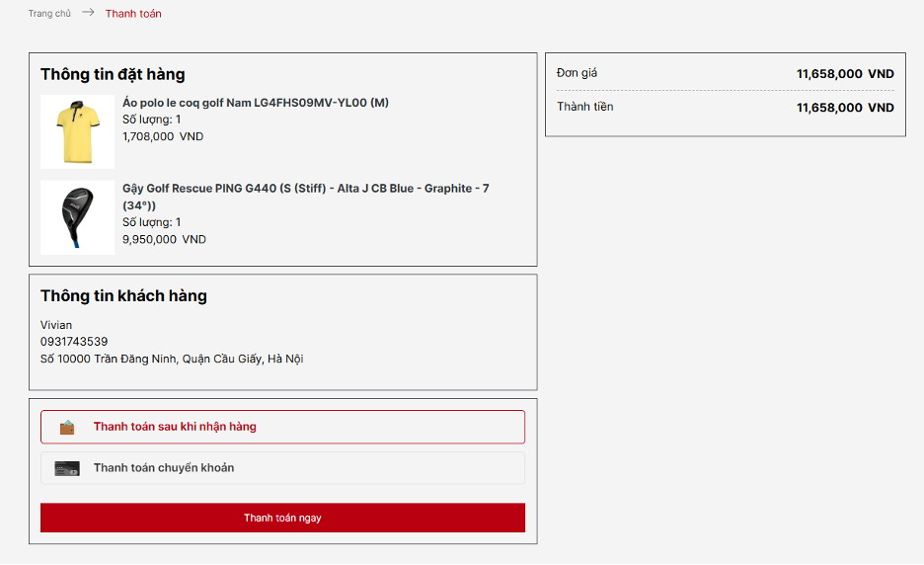This screenshot has height=565, width=924.
Task: Click the 'Thành tiền' total amount
Action: tap(844, 108)
